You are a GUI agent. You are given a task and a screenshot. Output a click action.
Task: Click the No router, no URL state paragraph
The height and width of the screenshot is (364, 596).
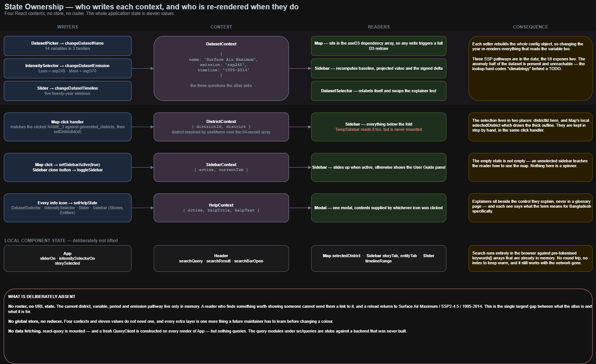coord(300,309)
